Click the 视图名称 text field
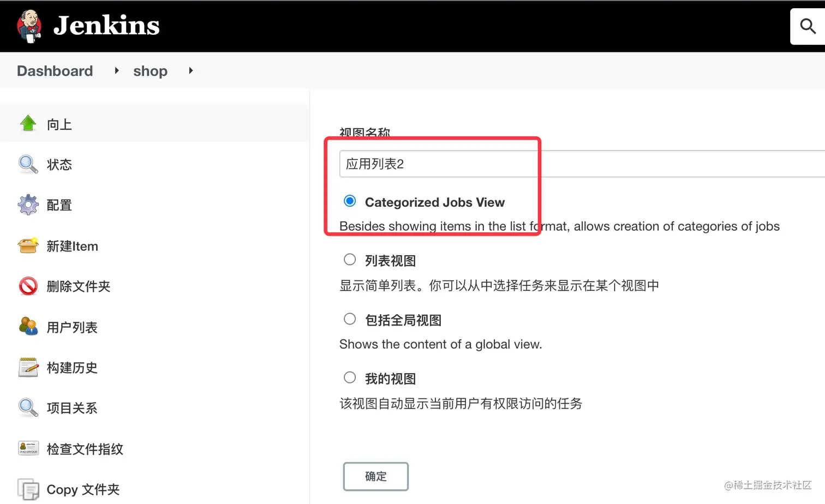The image size is (825, 504). click(582, 164)
